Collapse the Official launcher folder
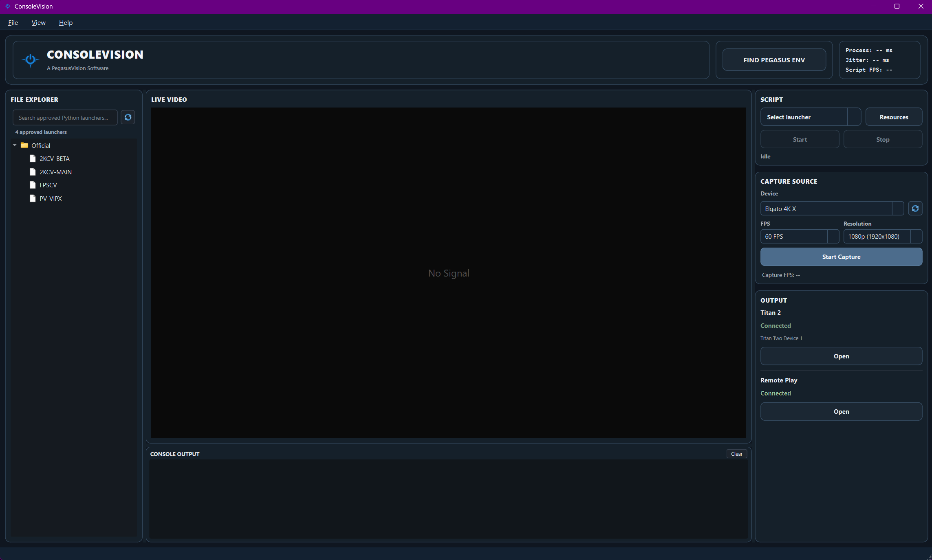This screenshot has height=560, width=932. tap(15, 145)
